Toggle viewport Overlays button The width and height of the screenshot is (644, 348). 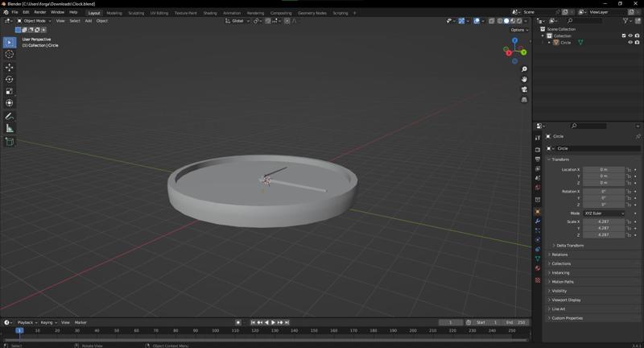tap(477, 21)
